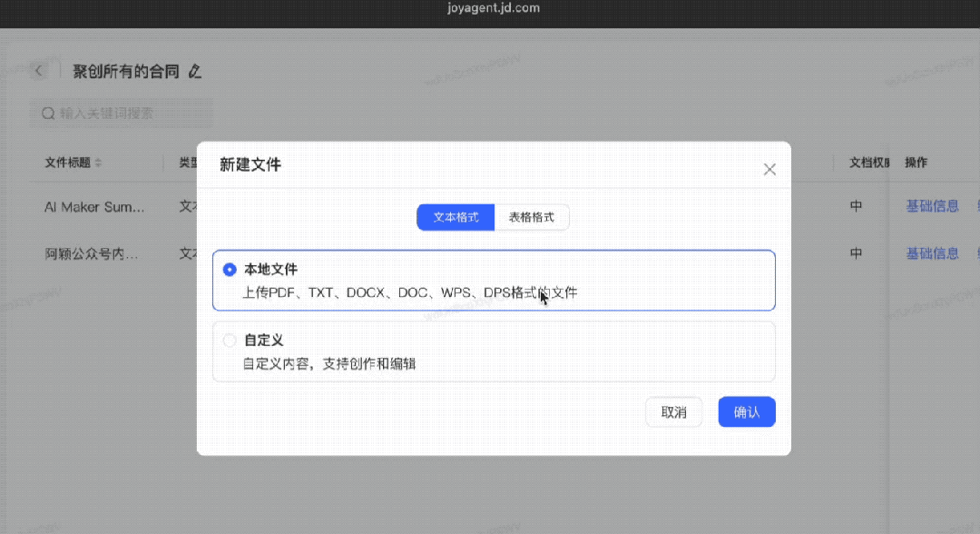
Task: Click the 操作 column header
Action: (x=916, y=163)
